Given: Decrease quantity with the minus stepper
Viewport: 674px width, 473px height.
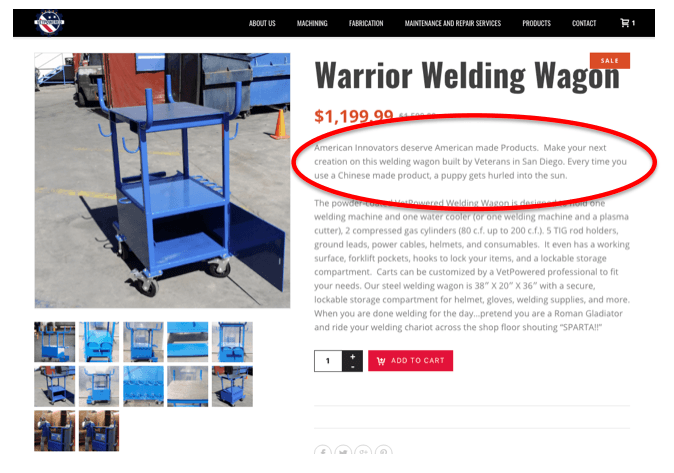Looking at the screenshot, I should [x=352, y=366].
